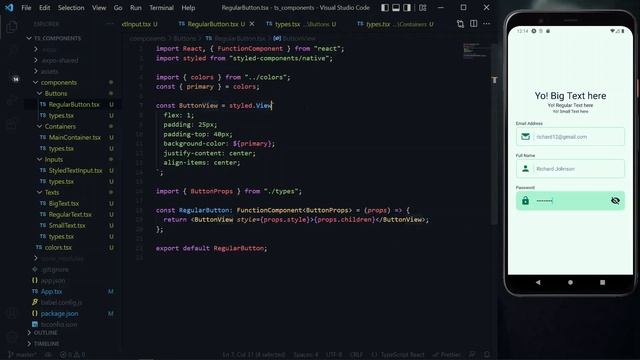Open the Selection menu
Screen dimensions: 640x360
pyautogui.click(x=71, y=8)
